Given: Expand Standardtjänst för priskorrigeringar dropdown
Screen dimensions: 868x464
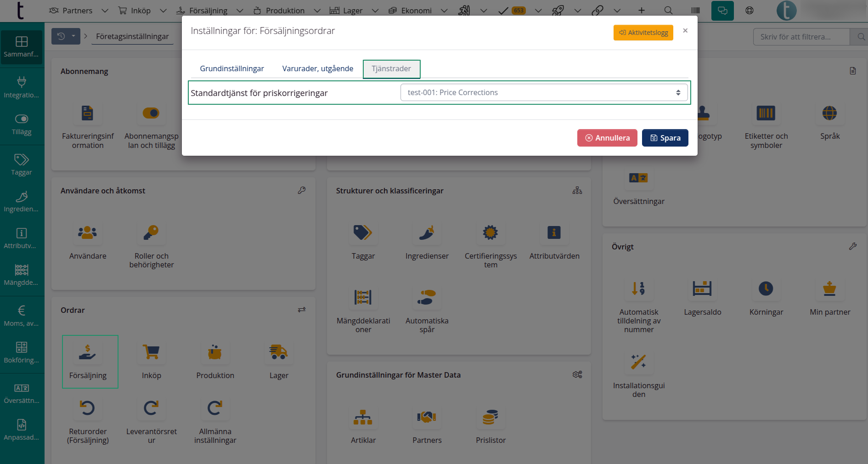Looking at the screenshot, I should (544, 92).
